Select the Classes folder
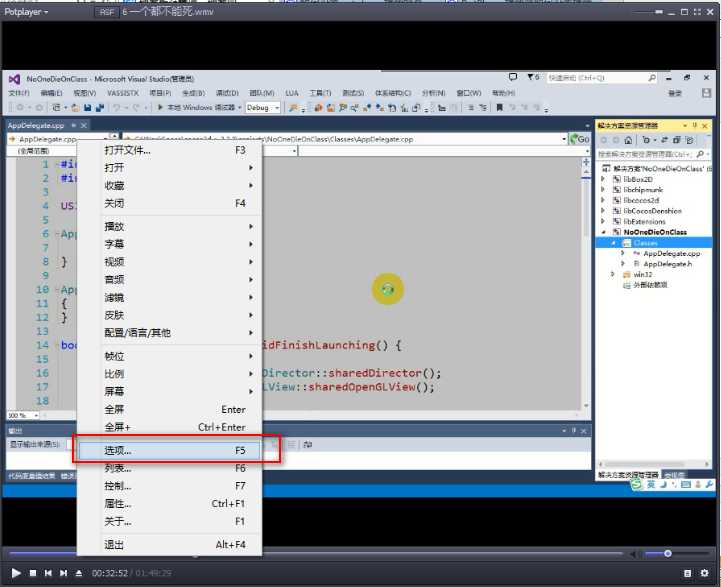The width and height of the screenshot is (721, 587). coord(645,243)
